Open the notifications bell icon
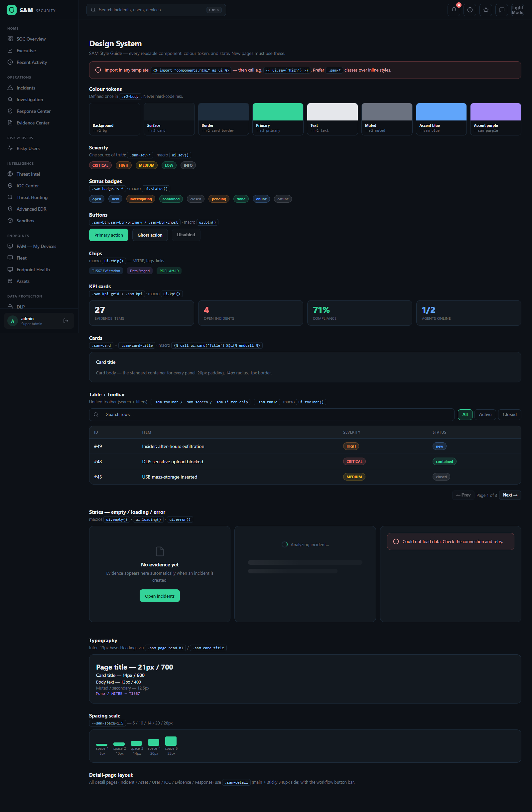This screenshot has width=532, height=812. pyautogui.click(x=454, y=10)
